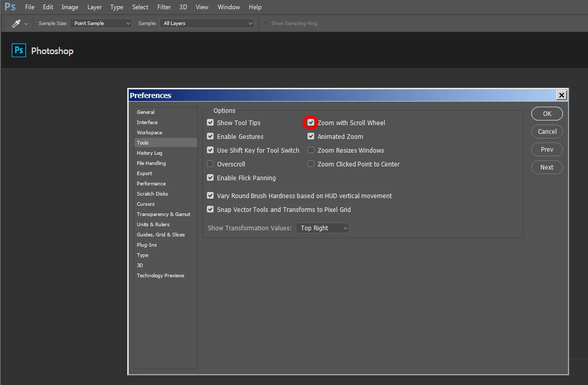
Task: Open the Sample All Layers dropdown
Action: (206, 23)
